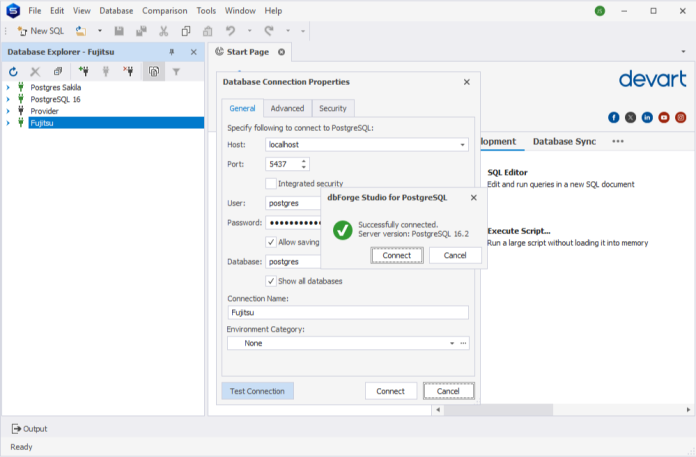Toggle the Show all databases checkbox
The image size is (696, 457).
[x=271, y=281]
